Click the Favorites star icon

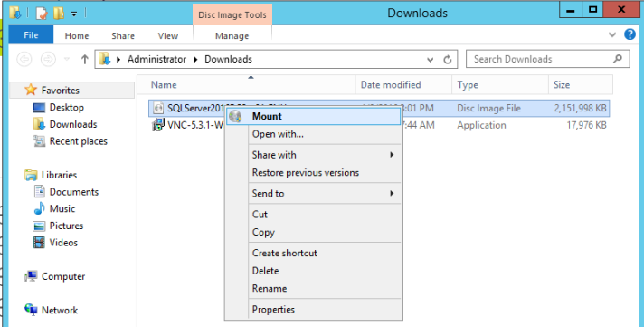(x=31, y=90)
